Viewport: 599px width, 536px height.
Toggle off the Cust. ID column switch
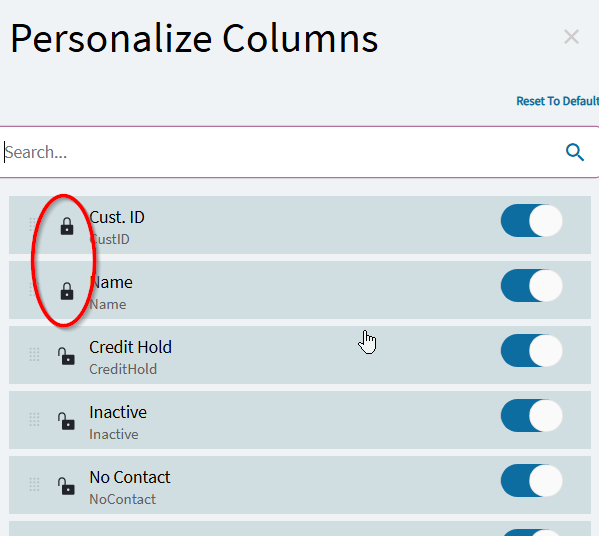(x=531, y=221)
